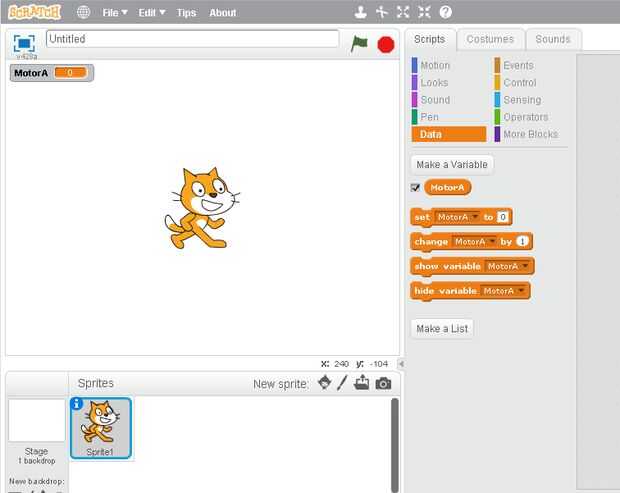Open the Edit menu
Screen dimensions: 620x493
151,13
